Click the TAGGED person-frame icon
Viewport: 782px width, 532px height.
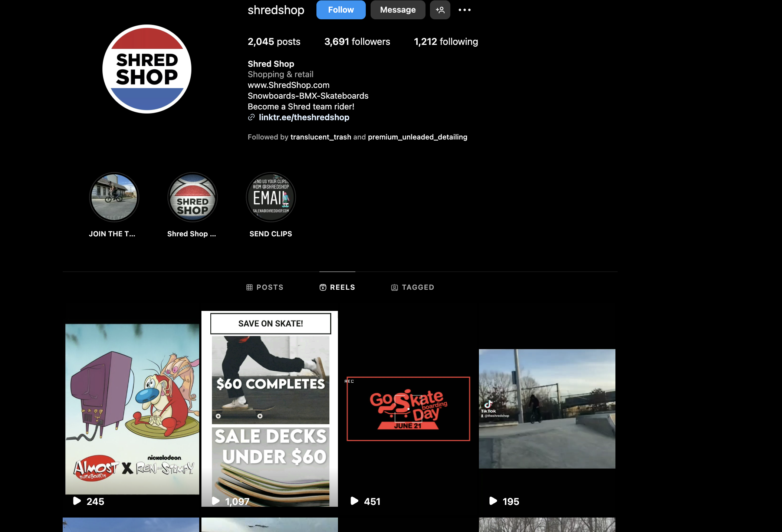pos(395,288)
